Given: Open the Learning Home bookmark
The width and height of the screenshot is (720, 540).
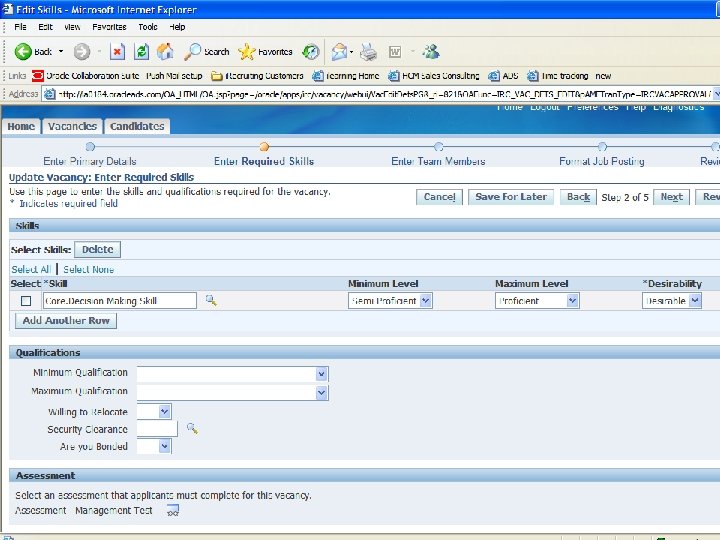Looking at the screenshot, I should [x=345, y=76].
